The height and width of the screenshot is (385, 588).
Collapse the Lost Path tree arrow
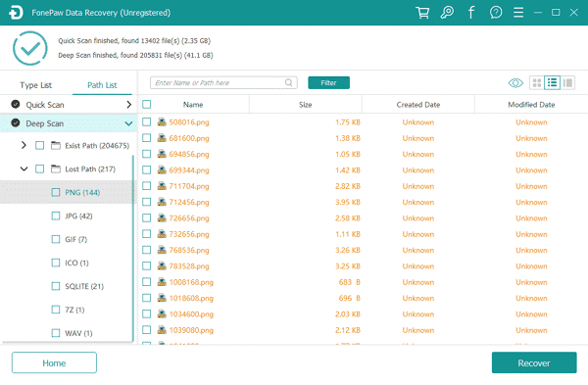(24, 169)
